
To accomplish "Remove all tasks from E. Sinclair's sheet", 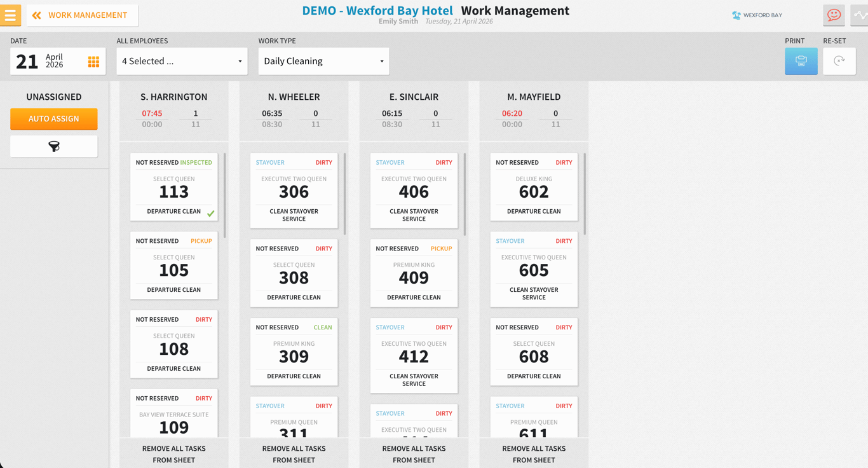I will click(x=414, y=454).
